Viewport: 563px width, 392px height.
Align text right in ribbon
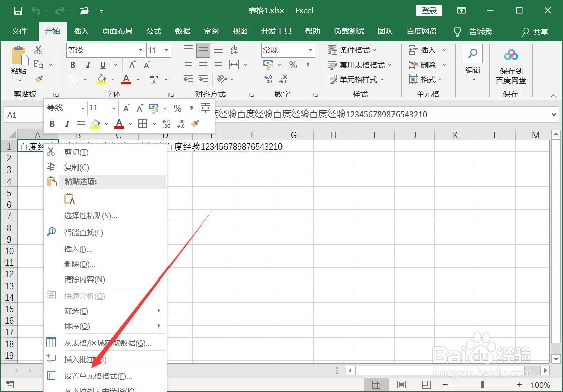(218, 65)
